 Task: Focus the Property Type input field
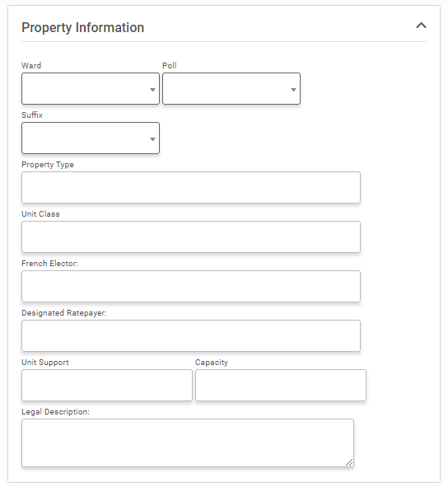pyautogui.click(x=191, y=187)
